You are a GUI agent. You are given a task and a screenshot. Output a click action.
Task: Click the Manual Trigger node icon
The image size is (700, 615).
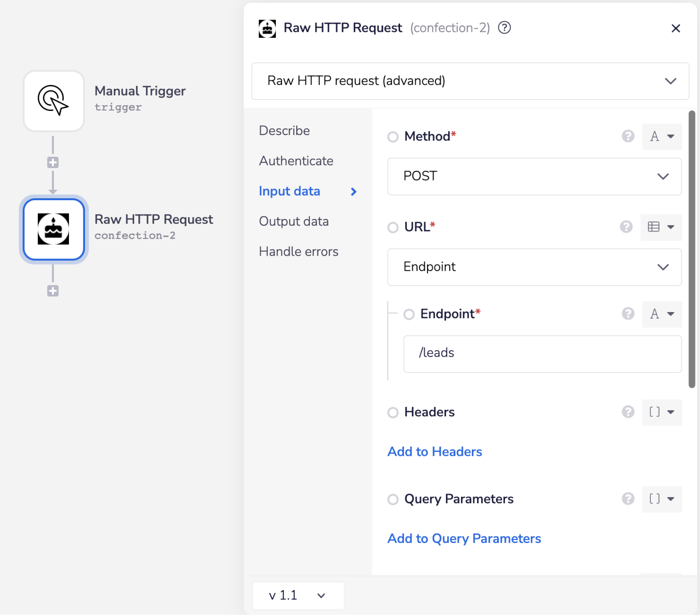coord(53,101)
